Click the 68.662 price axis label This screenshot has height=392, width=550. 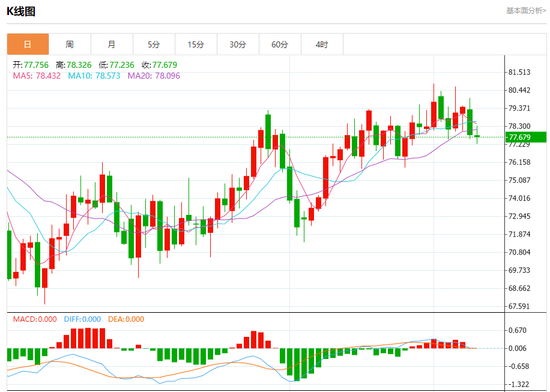pos(519,288)
